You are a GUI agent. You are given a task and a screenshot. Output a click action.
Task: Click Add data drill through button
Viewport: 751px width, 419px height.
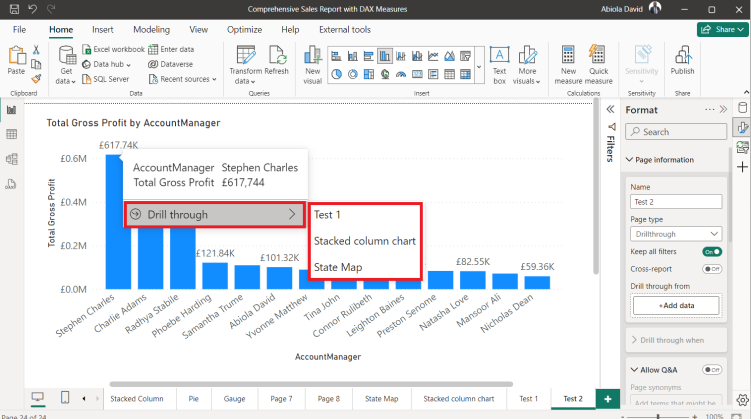pos(676,306)
